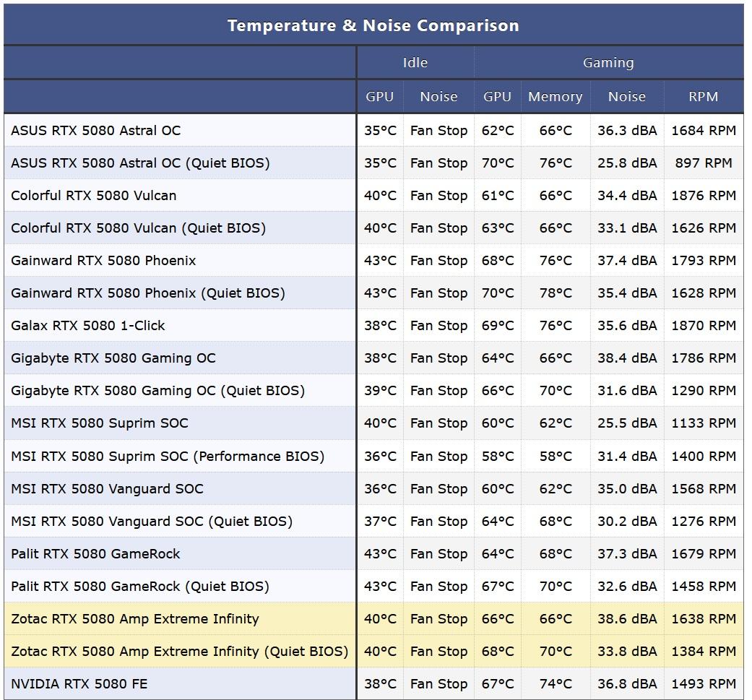Click the 58°C gaming memory temperature cell

555,457
